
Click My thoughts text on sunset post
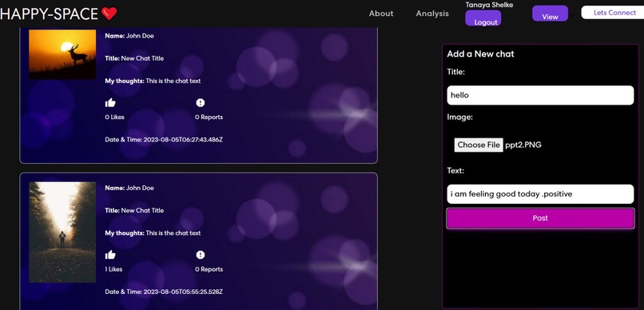[x=153, y=81]
